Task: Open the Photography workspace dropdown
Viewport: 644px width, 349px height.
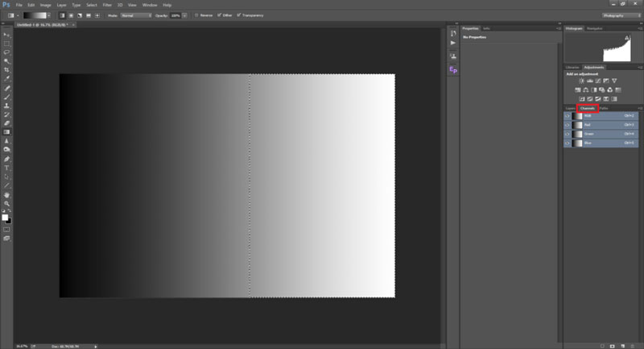Action: [x=621, y=15]
